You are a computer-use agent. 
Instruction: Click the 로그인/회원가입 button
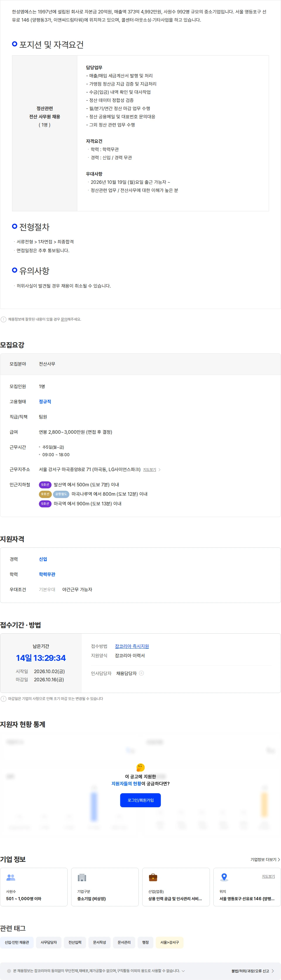point(140,800)
